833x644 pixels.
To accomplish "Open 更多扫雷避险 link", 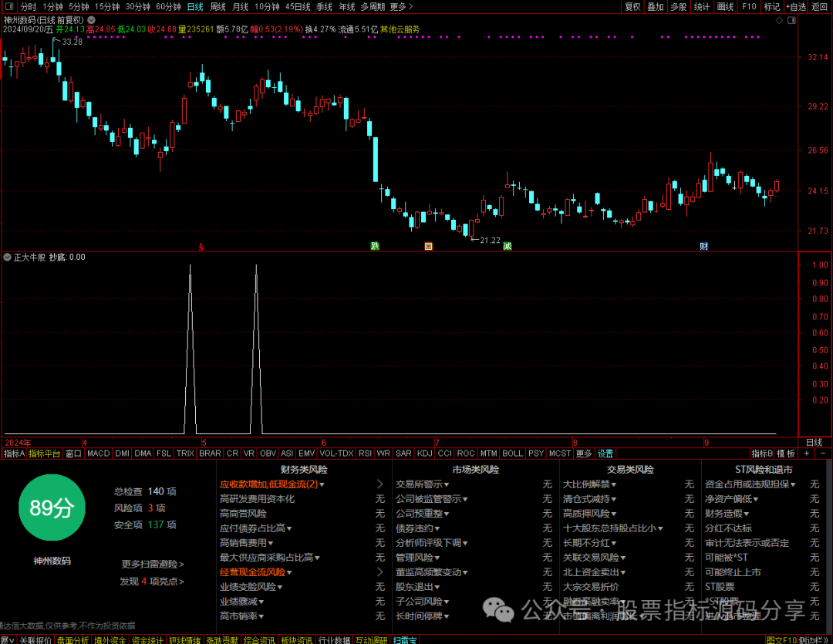I will click(x=153, y=564).
